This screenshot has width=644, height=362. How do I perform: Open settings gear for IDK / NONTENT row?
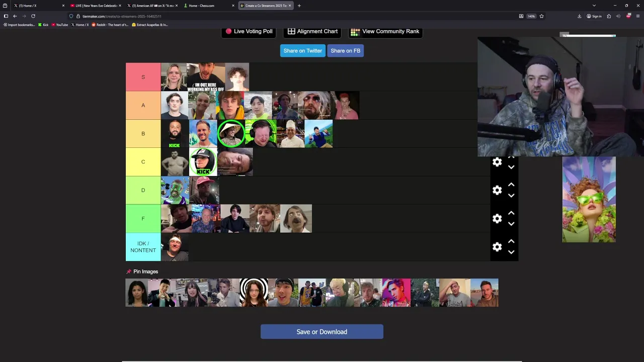click(x=497, y=247)
